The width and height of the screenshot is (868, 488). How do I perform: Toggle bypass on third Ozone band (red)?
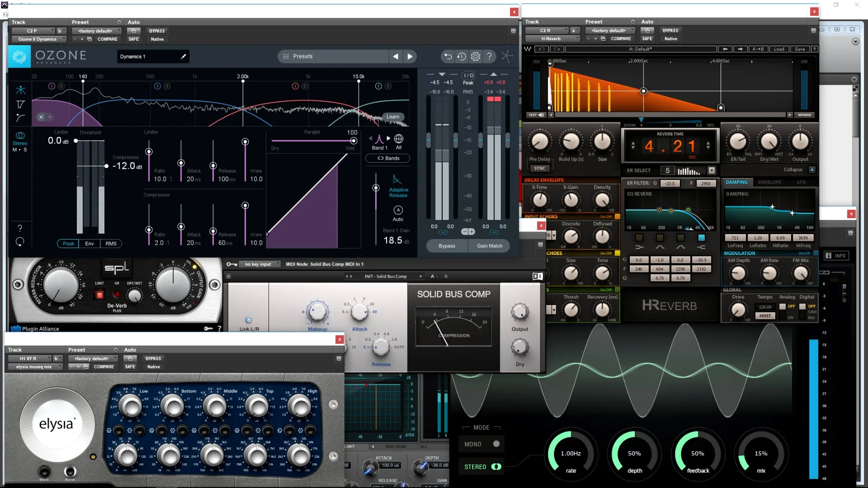(x=295, y=86)
